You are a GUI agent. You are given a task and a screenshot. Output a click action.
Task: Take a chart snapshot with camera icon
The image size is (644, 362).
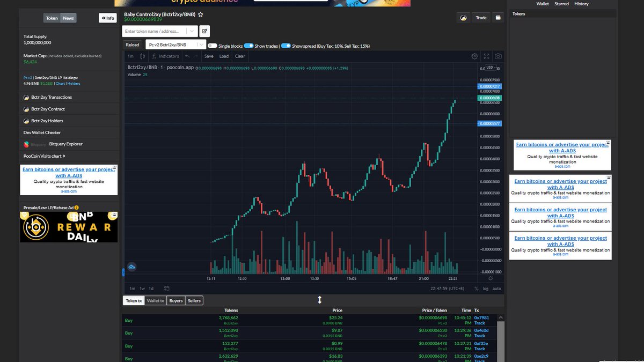click(x=499, y=56)
